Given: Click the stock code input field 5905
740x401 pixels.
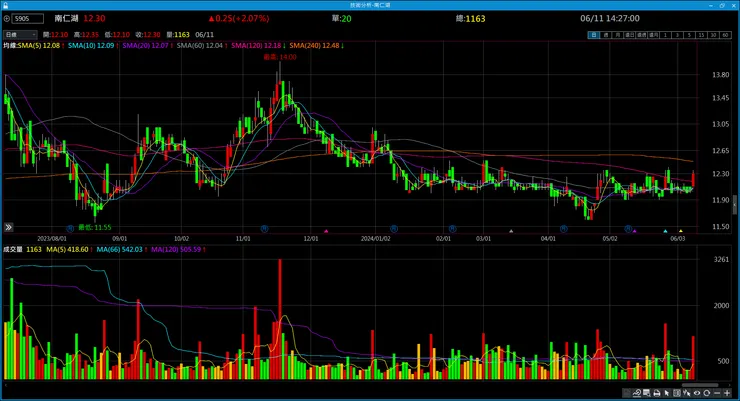Looking at the screenshot, I should [28, 19].
